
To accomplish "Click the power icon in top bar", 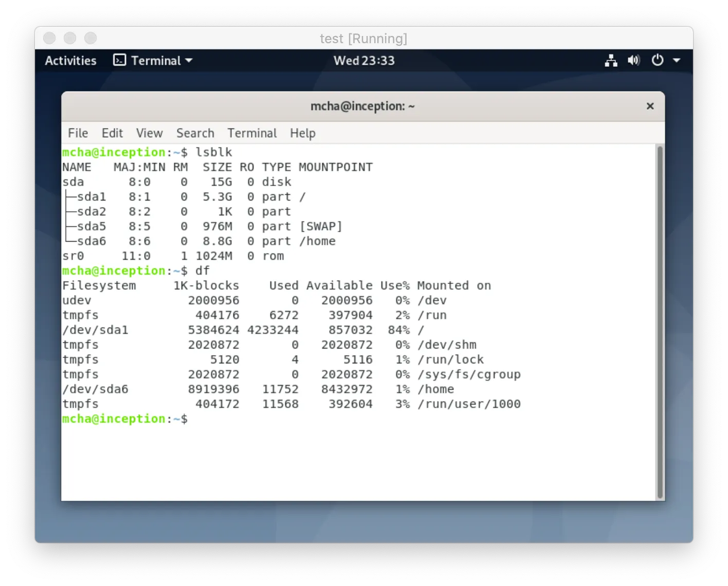I will [x=657, y=61].
